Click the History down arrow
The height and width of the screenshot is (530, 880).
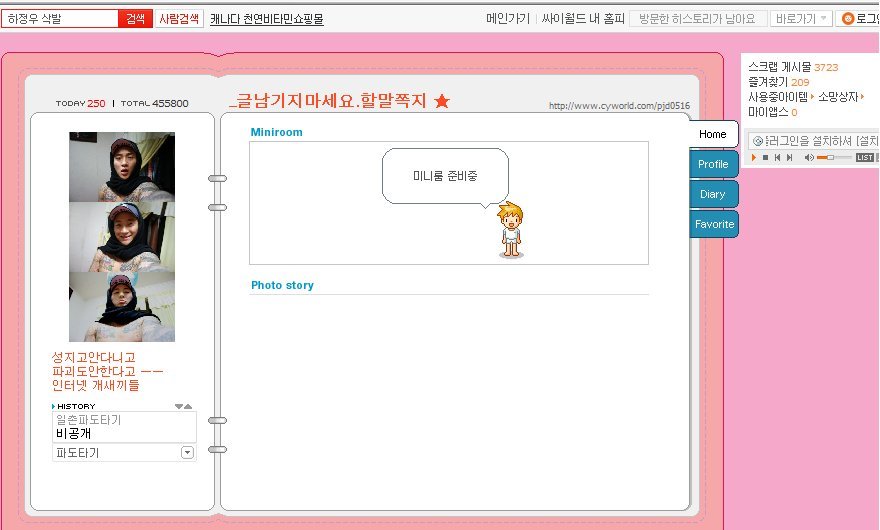click(x=178, y=406)
